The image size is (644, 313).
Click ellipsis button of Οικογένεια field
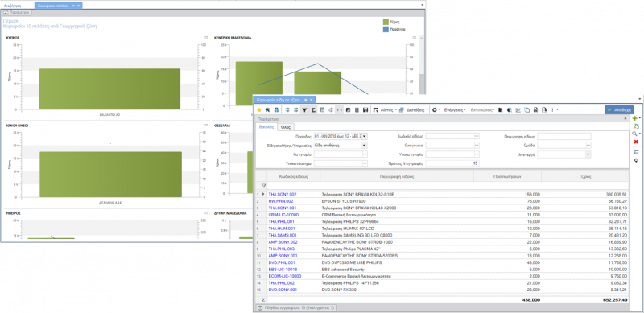(x=477, y=145)
